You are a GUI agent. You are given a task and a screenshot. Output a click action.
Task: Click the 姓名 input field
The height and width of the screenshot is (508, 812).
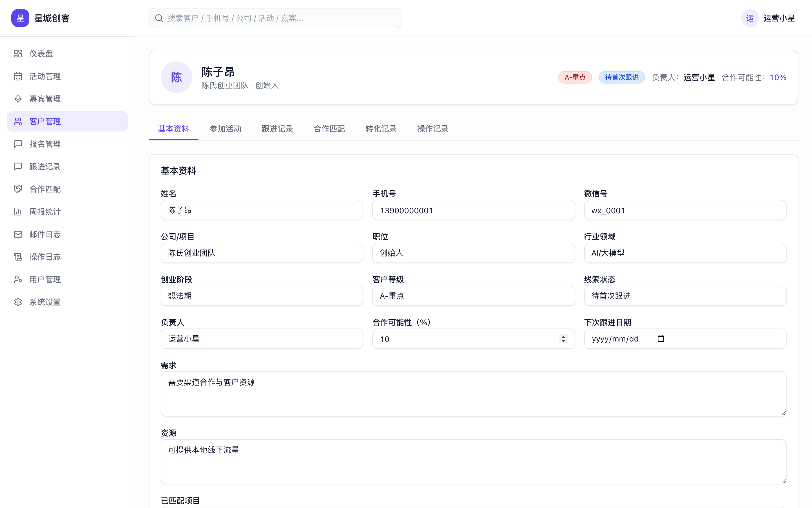[262, 210]
